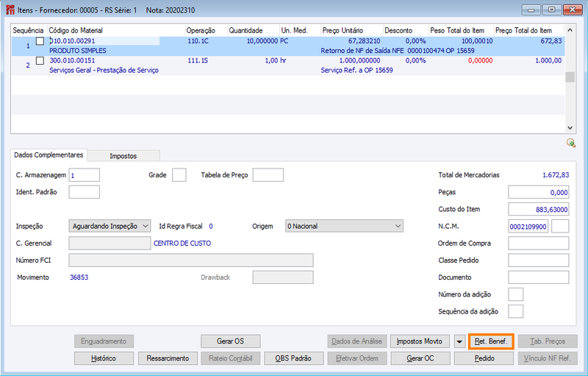Image resolution: width=588 pixels, height=376 pixels.
Task: Click the Preço Total do Item header
Action: [x=528, y=30]
